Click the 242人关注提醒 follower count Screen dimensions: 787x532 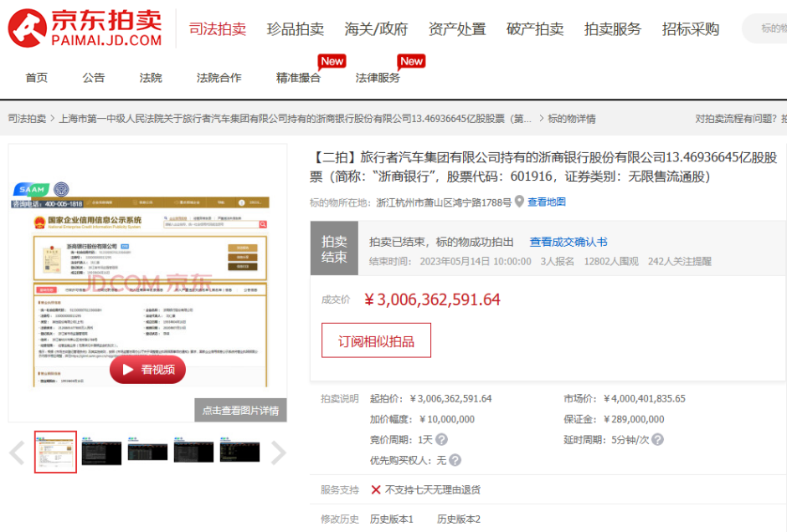point(680,261)
